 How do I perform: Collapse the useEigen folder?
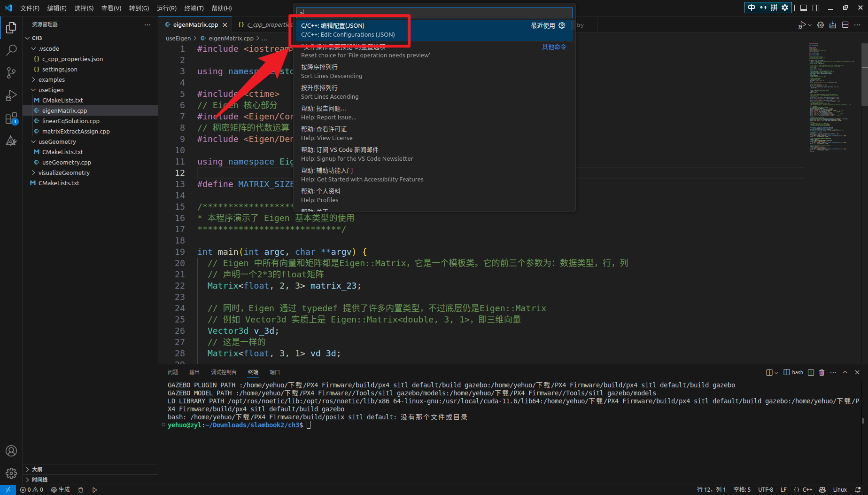pos(33,90)
